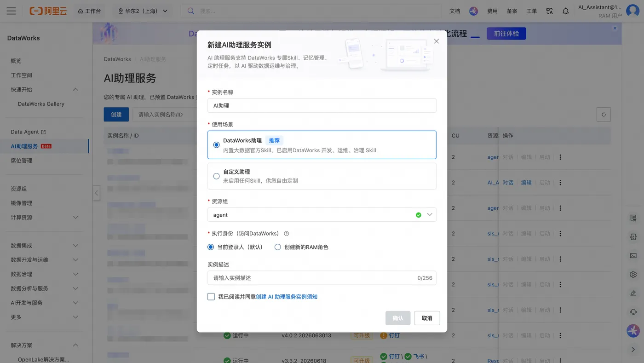Click the 编辑 link in the AI_A row
644x363 pixels.
pos(526,183)
